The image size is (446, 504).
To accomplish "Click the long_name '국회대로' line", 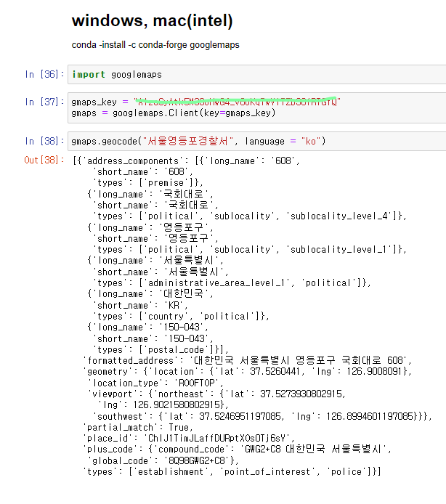I will click(x=150, y=194).
